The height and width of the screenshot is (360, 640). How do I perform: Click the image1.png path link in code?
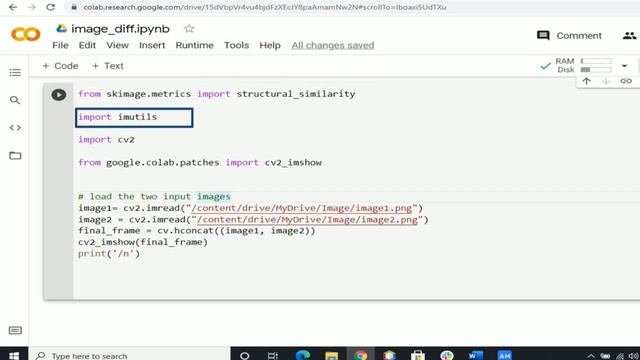pos(302,208)
